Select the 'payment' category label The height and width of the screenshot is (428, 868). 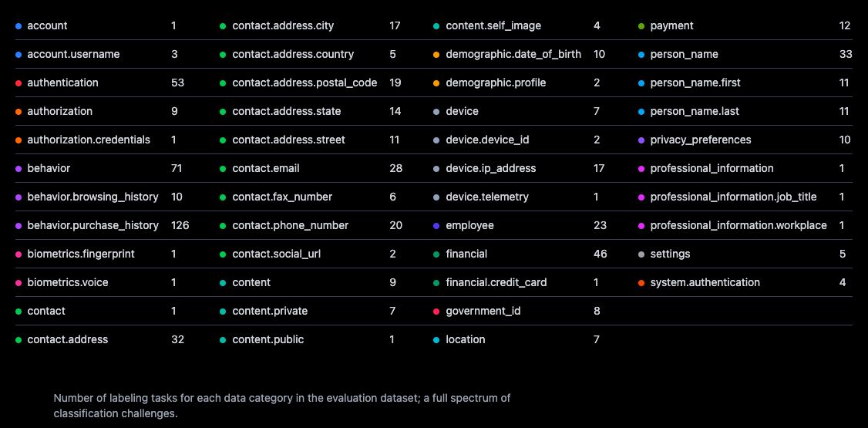click(671, 25)
